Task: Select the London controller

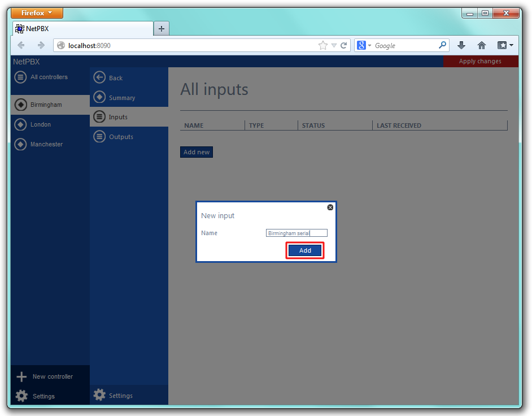Action: (x=41, y=124)
